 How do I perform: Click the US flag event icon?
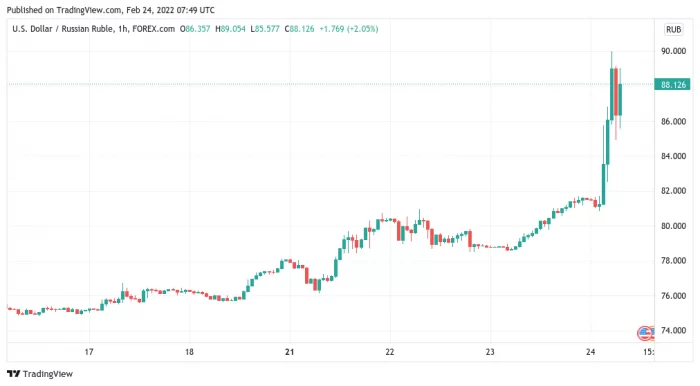[646, 333]
